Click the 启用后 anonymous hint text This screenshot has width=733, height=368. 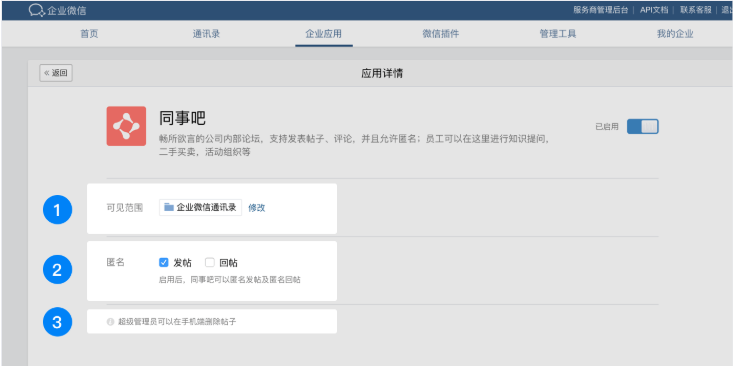[x=230, y=280]
